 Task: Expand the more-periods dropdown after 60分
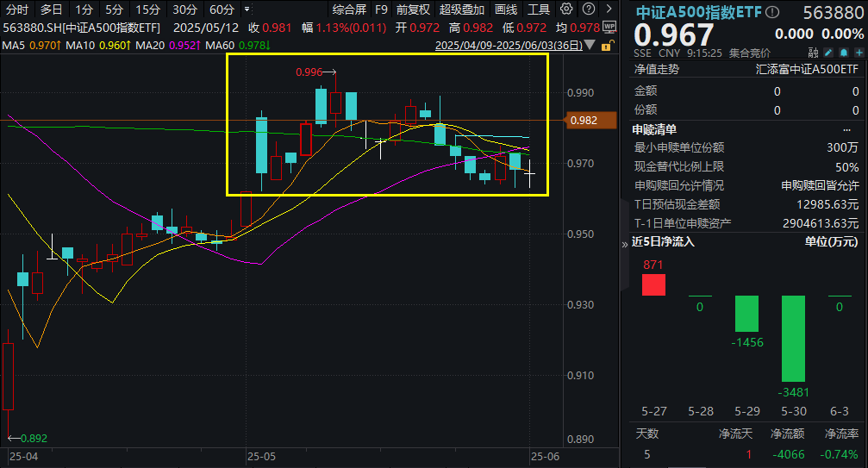coord(248,9)
